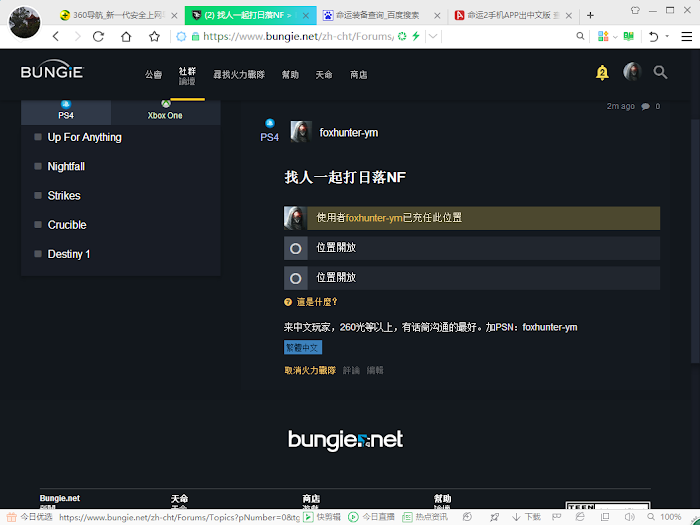Click the occupied slot foxhunter-ym link
The image size is (700, 525).
coord(374,218)
